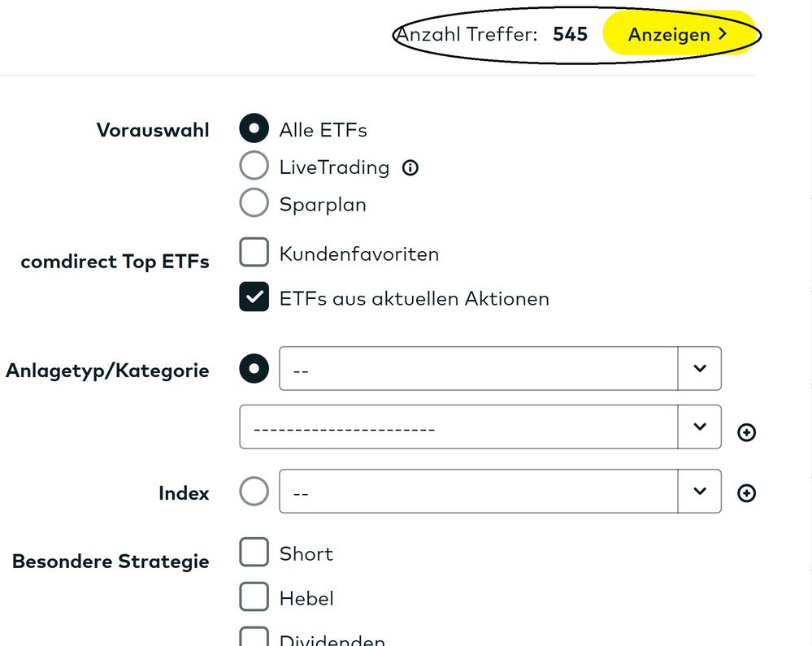Screen dimensions: 812x646
Task: Select the Anlagetyp/Kategorie radio button
Action: [x=254, y=369]
